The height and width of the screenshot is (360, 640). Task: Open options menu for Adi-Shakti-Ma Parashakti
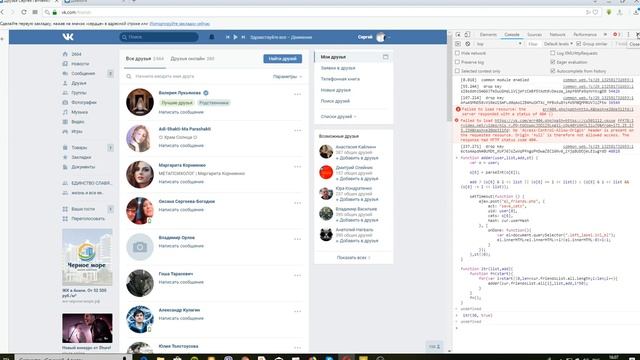point(298,131)
